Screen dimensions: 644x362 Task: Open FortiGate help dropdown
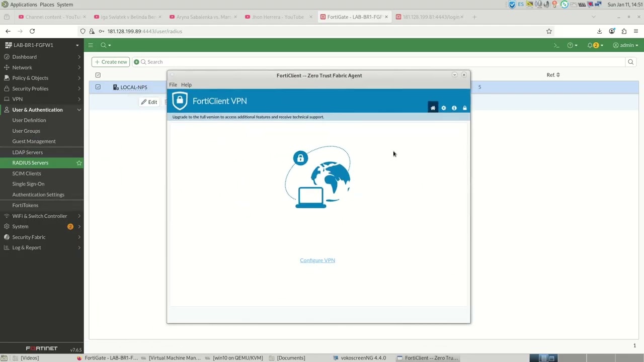pyautogui.click(x=572, y=45)
